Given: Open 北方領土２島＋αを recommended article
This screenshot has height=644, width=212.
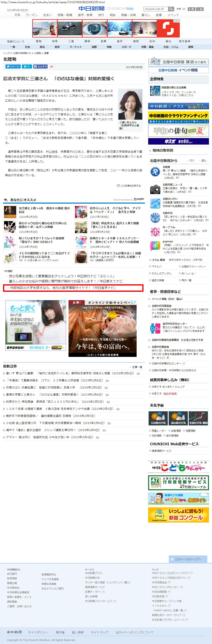Looking at the screenshot, I should (x=44, y=210).
